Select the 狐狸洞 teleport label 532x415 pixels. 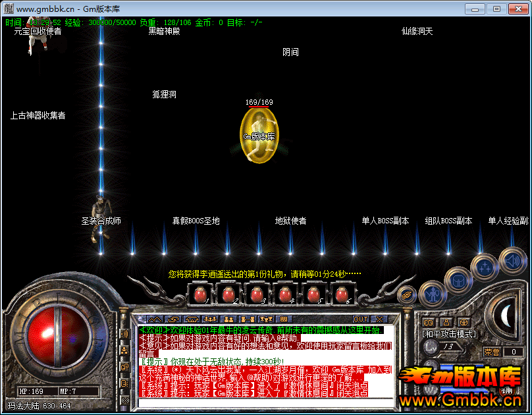[164, 94]
